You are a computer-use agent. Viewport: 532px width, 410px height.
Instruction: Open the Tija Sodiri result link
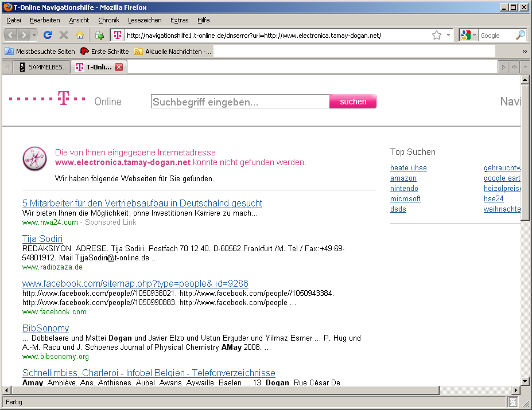[x=42, y=239]
